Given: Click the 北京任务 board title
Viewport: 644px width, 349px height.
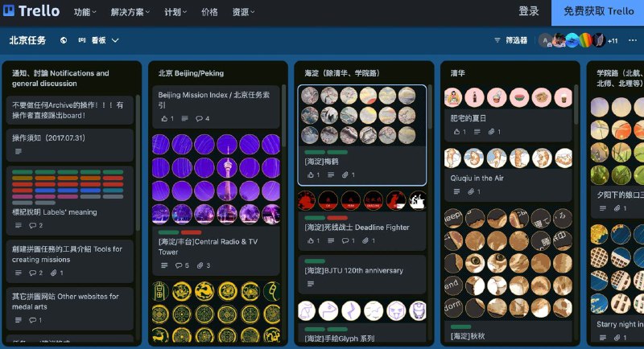Looking at the screenshot, I should pos(27,40).
